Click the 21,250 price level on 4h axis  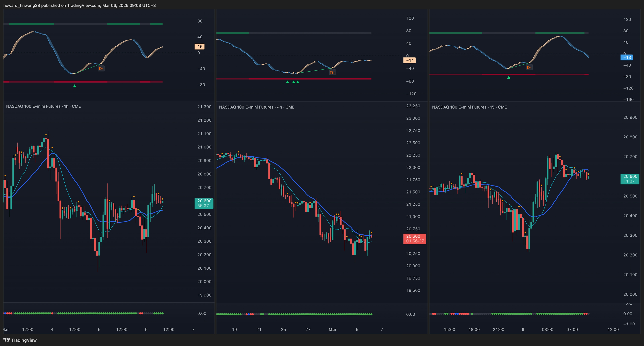click(413, 204)
